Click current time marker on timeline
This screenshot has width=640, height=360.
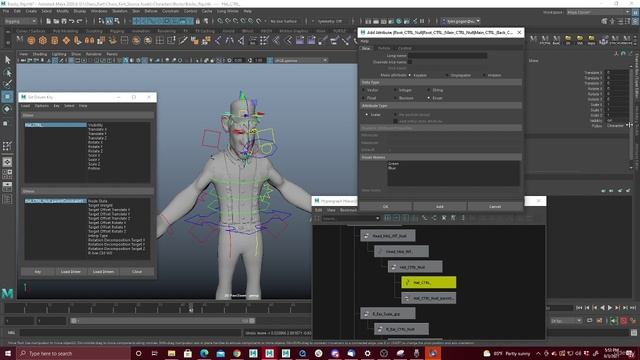pyautogui.click(x=191, y=309)
